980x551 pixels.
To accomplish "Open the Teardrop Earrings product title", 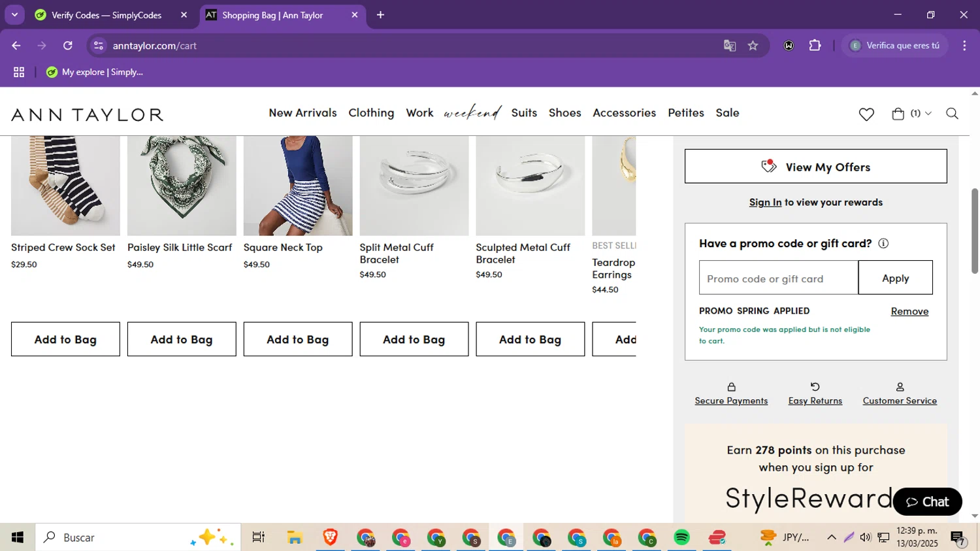I will 613,269.
